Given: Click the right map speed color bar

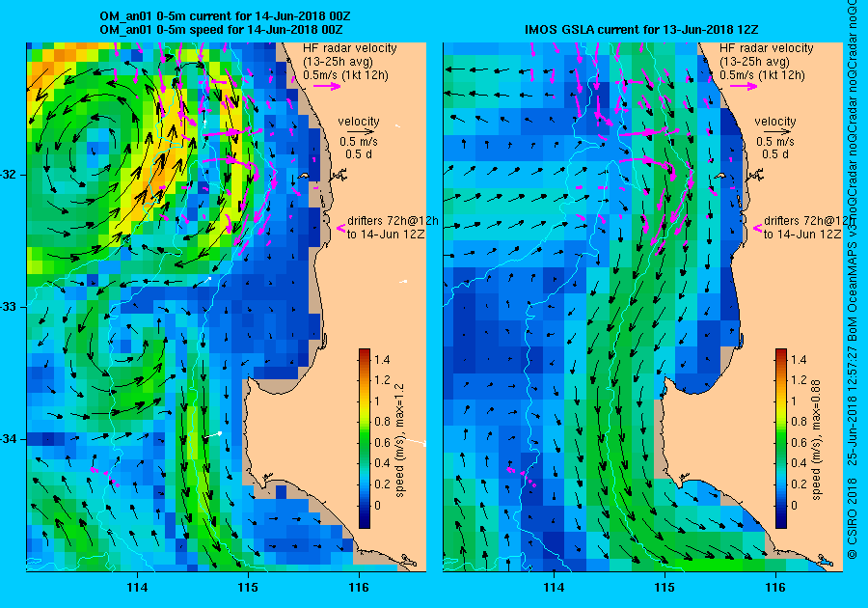Looking at the screenshot, I should [781, 438].
